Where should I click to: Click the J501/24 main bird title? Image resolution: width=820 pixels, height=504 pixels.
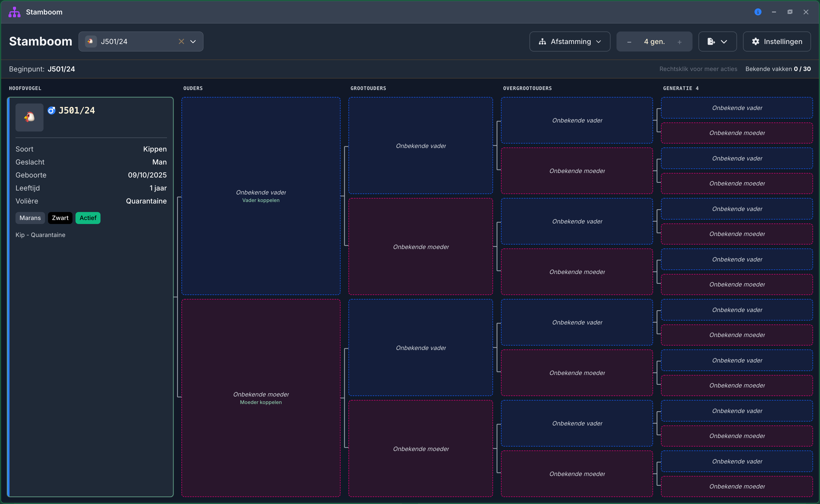coord(77,110)
